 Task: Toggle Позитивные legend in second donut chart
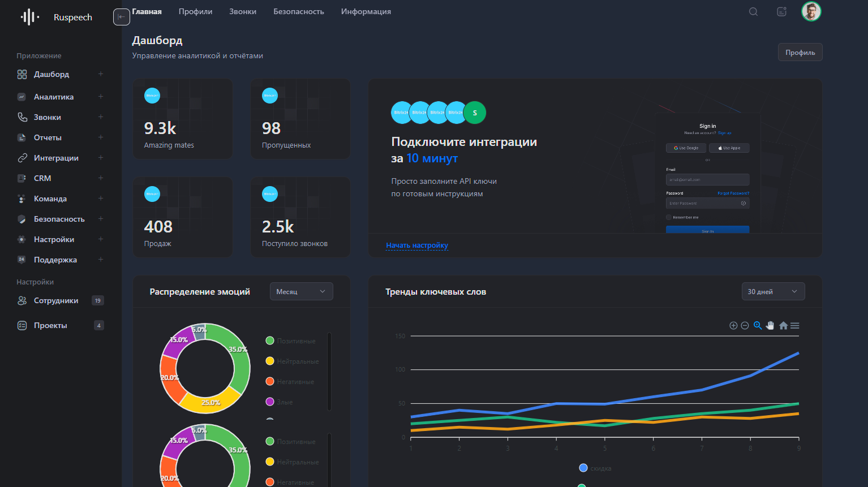(x=290, y=441)
